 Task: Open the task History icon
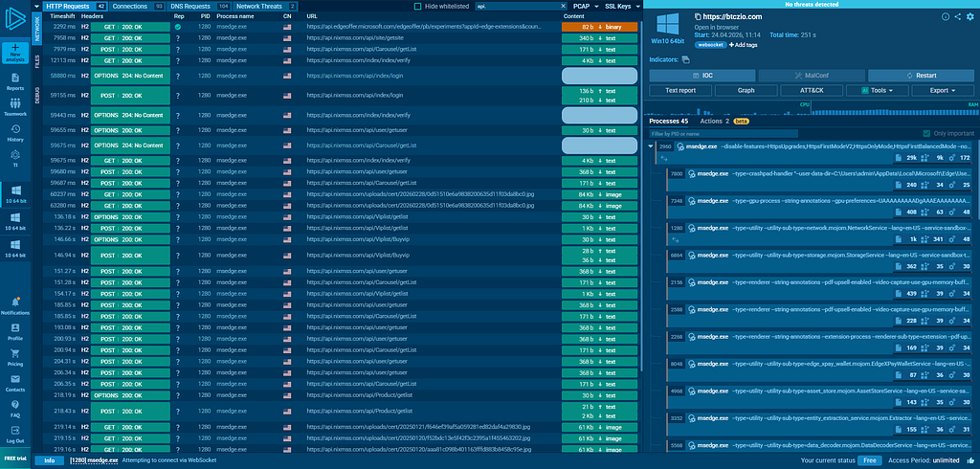point(15,133)
